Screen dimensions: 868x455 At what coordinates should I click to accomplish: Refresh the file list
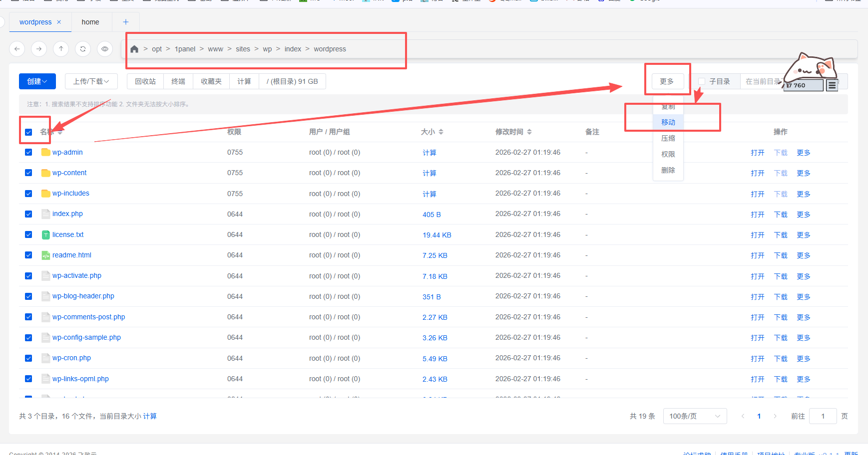[83, 49]
